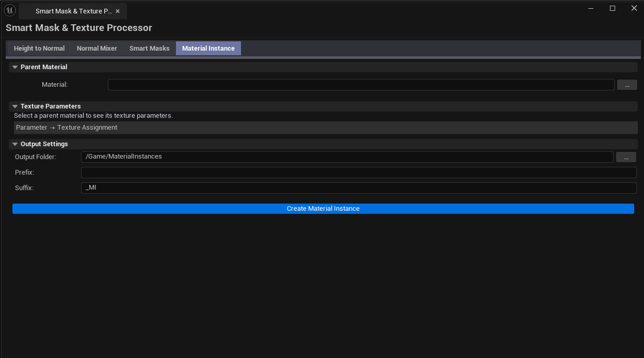
Task: Close the Smart Mask & Texture tab
Action: tap(118, 11)
